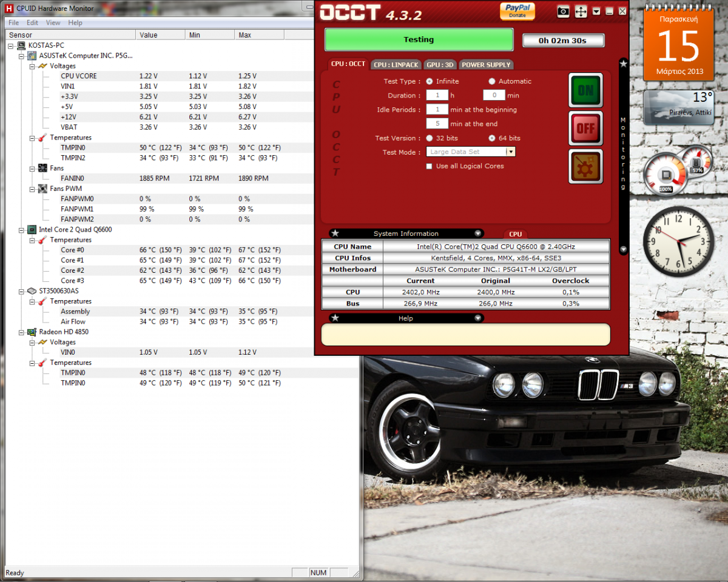The height and width of the screenshot is (582, 728).
Task: Click the elapsed time 0h 02m 30s display
Action: pos(563,41)
